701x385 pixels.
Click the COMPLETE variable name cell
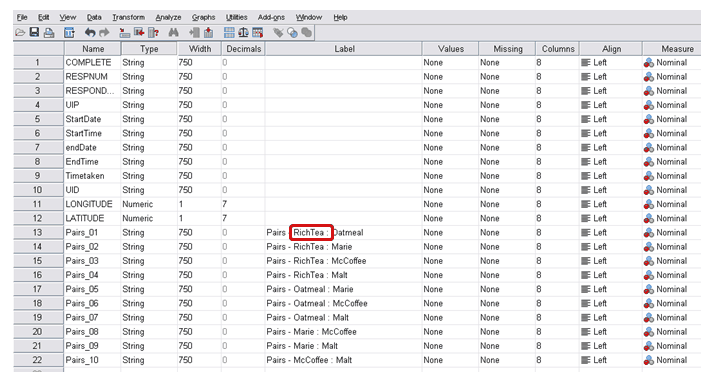point(92,63)
